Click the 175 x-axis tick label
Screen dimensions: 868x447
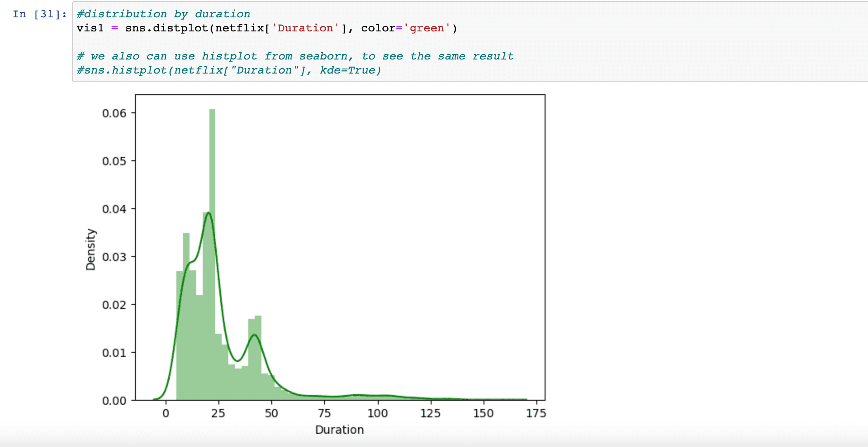click(536, 413)
